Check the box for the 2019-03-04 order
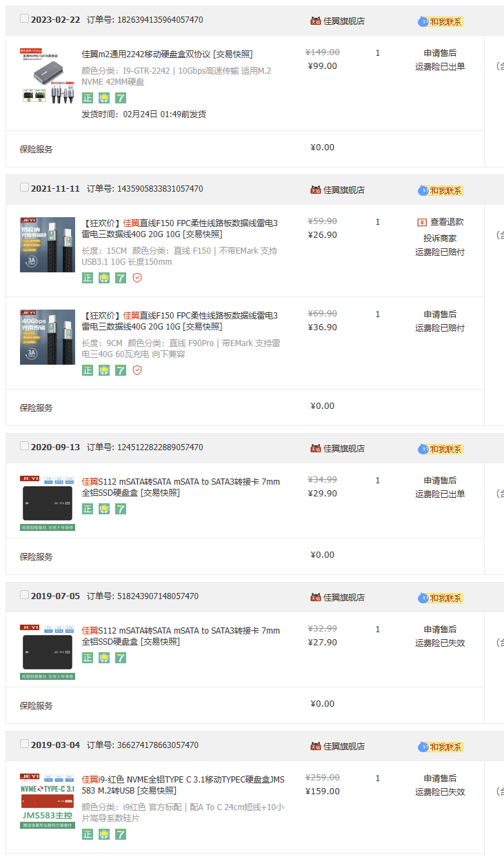This screenshot has width=504, height=857. [x=25, y=744]
